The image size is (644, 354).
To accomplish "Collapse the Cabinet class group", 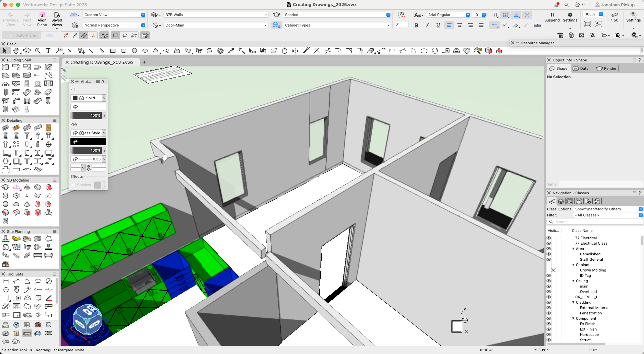I will [573, 265].
